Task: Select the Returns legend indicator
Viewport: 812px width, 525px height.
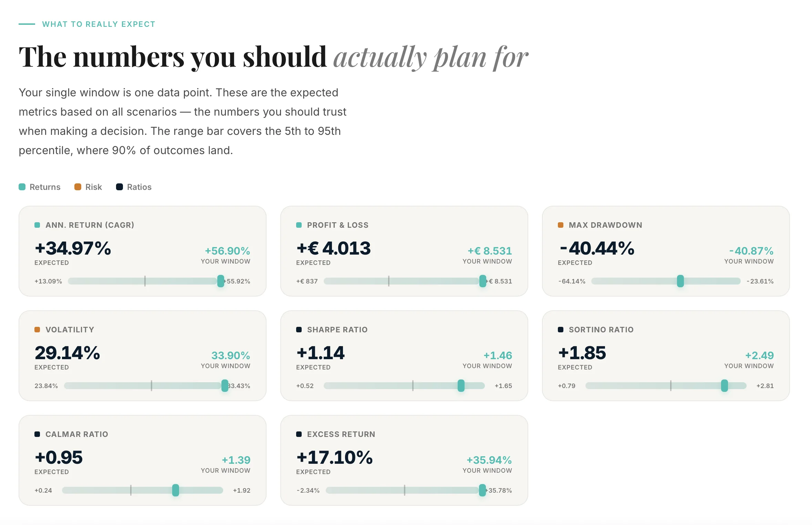Action: 22,187
